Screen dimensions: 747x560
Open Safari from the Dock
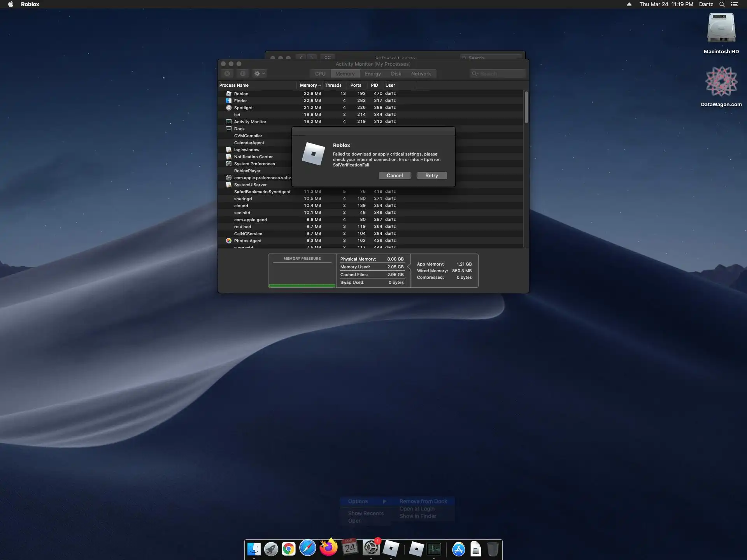[307, 549]
